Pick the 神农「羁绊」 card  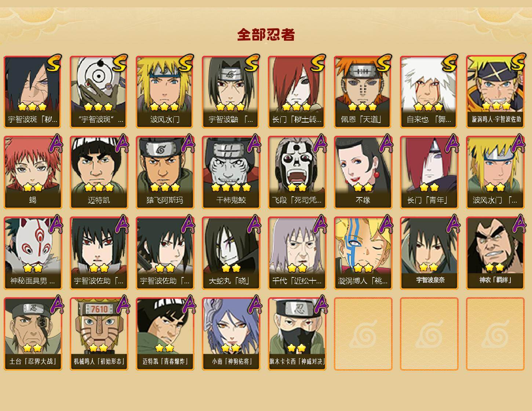coord(495,253)
